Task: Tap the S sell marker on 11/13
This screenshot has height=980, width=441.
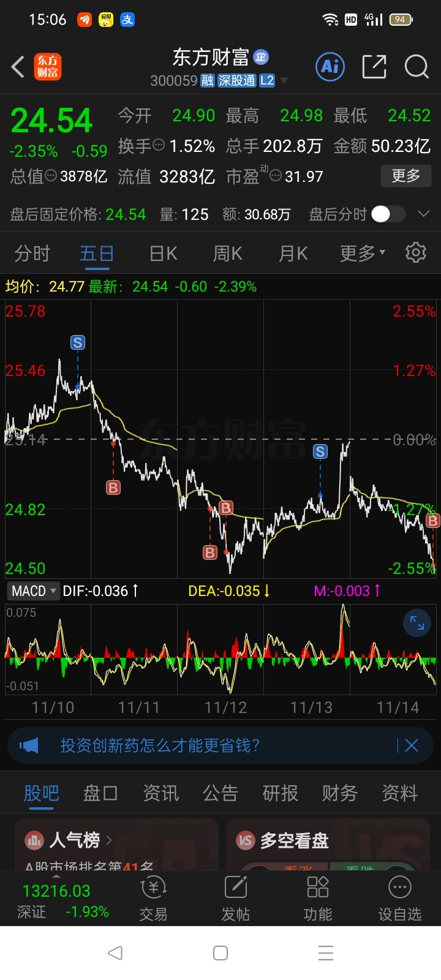Action: [320, 451]
